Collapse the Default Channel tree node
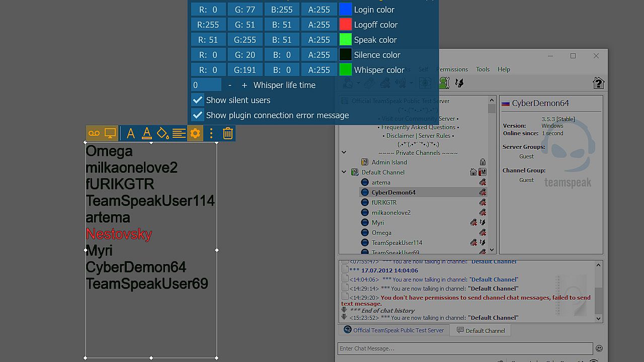 click(344, 172)
